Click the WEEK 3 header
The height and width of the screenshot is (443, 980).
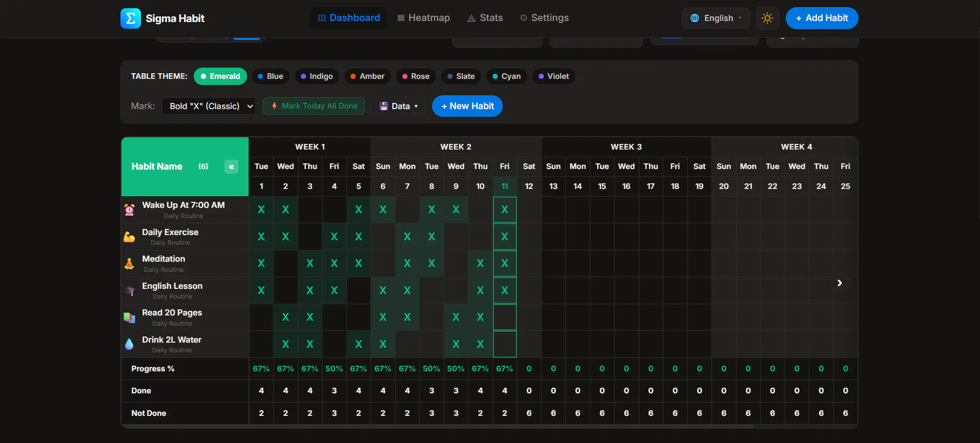(626, 147)
